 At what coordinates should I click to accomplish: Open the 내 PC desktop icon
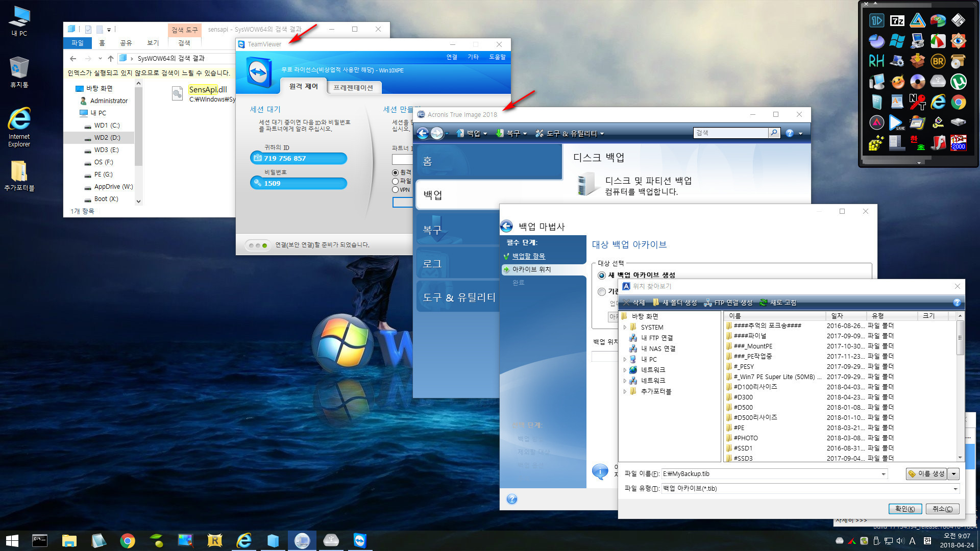[x=19, y=21]
